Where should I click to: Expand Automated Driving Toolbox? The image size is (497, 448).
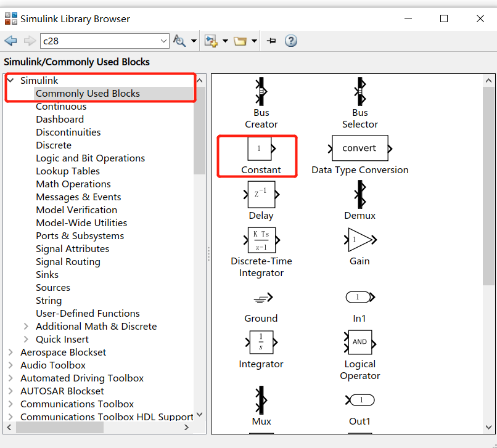(10, 378)
